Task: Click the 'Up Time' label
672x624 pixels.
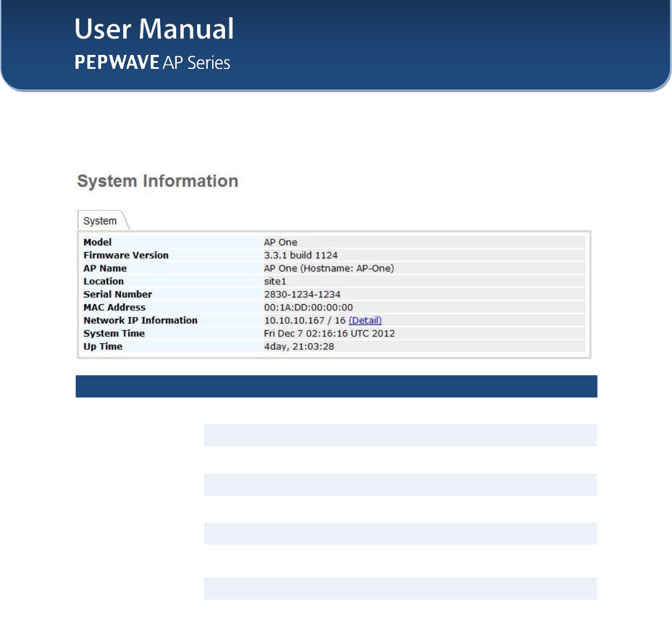Action: (x=103, y=346)
